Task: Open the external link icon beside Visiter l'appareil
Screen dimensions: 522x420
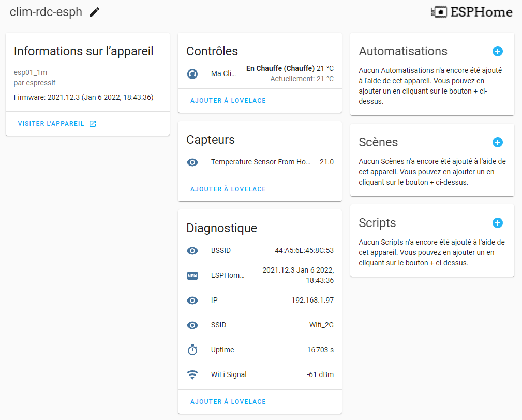Action: pos(93,124)
